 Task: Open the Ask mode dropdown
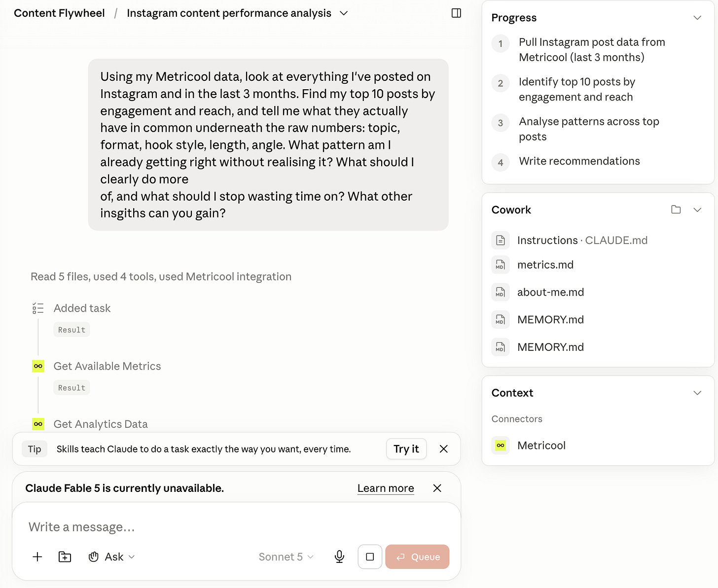112,557
